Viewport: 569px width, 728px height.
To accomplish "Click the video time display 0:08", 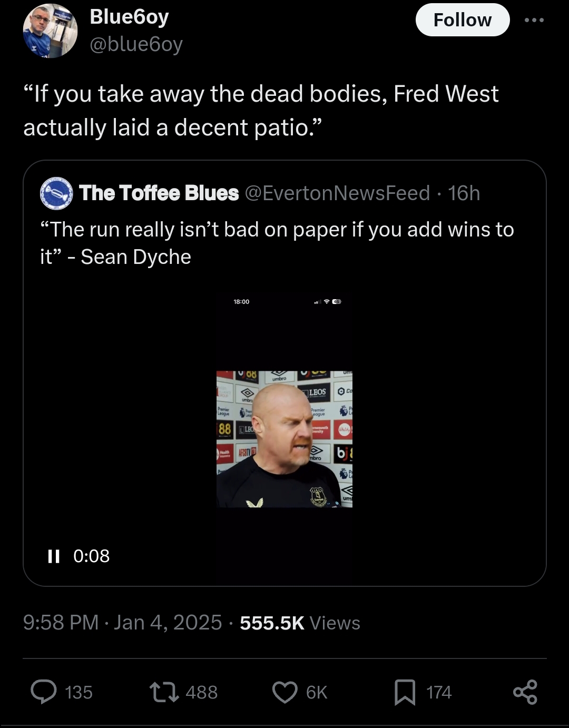I will 92,556.
